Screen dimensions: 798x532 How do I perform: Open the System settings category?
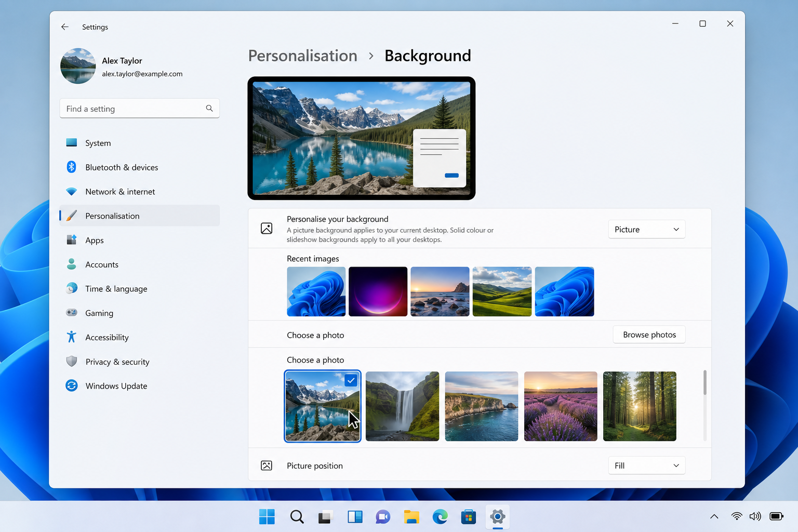(140, 143)
